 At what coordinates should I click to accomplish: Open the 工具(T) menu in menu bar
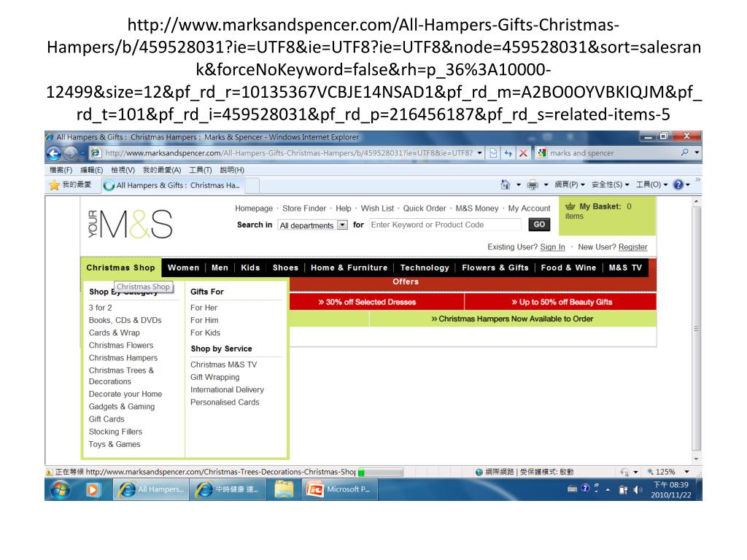tap(201, 170)
